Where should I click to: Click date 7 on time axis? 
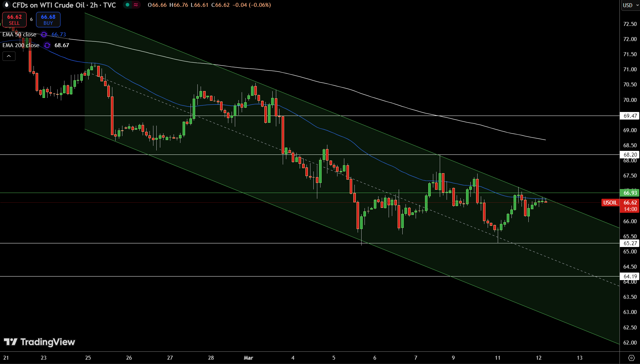(416, 358)
